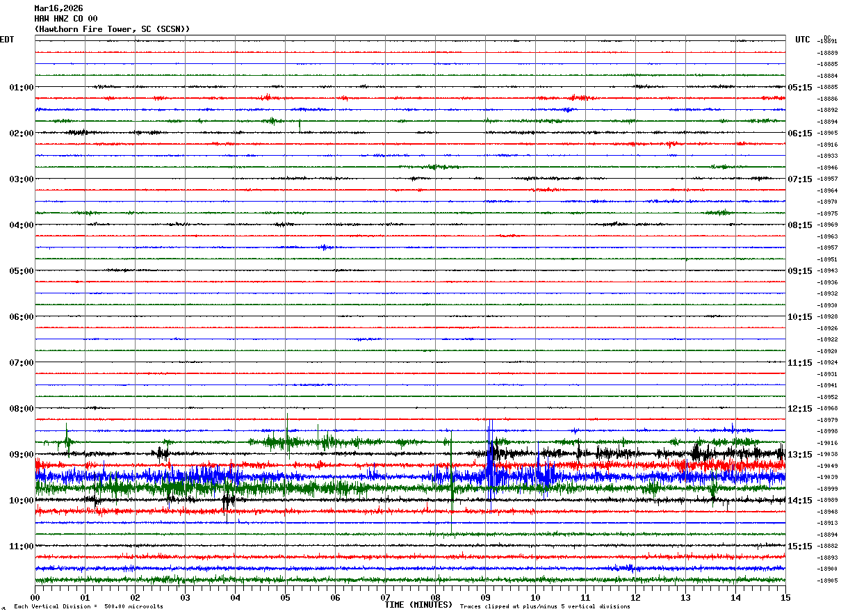Select minute tick label 12 on time axis

[635, 597]
